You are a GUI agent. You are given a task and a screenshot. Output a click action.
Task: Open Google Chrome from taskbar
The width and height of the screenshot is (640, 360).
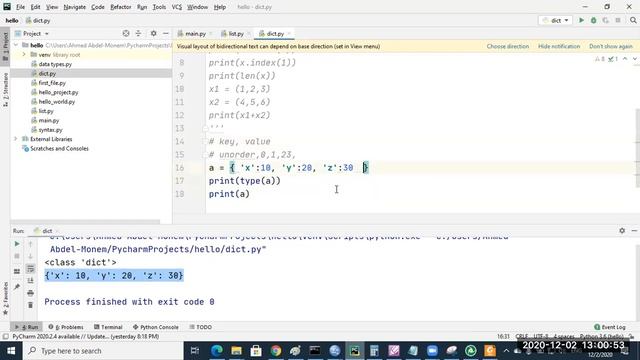tap(276, 351)
